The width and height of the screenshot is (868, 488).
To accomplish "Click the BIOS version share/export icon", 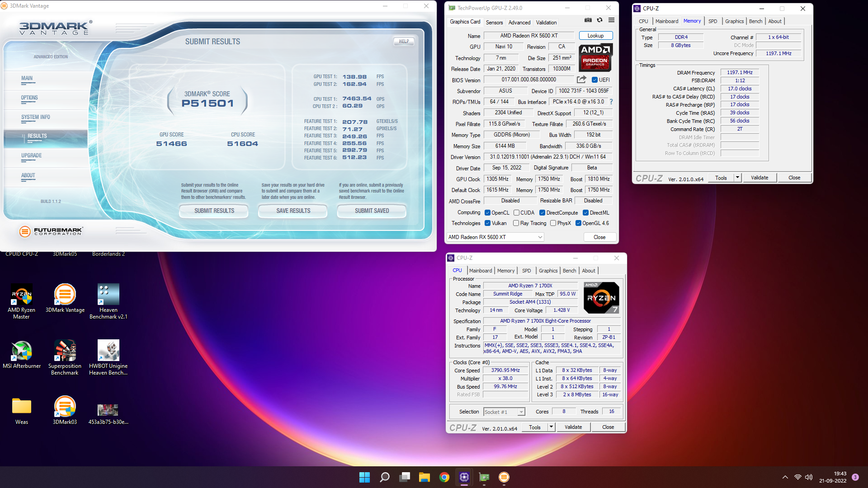I will coord(581,80).
